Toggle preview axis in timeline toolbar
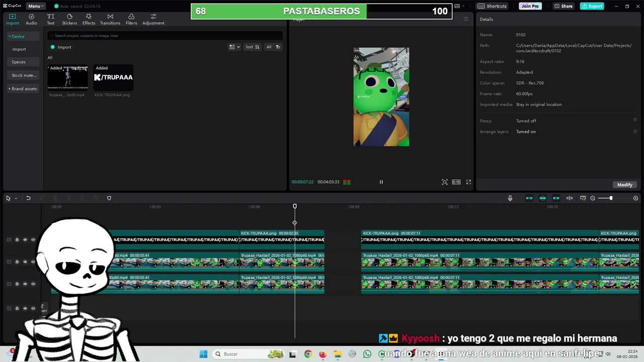 click(x=570, y=198)
